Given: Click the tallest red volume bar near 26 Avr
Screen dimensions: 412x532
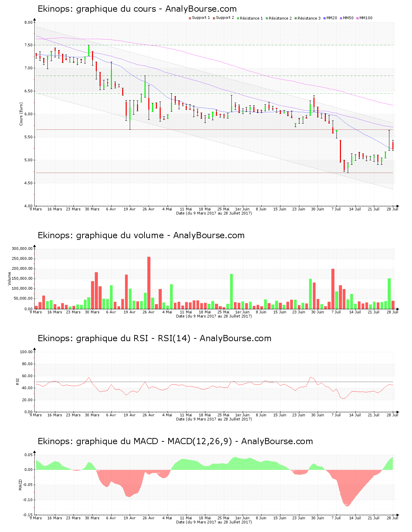Looking at the screenshot, I should (149, 283).
